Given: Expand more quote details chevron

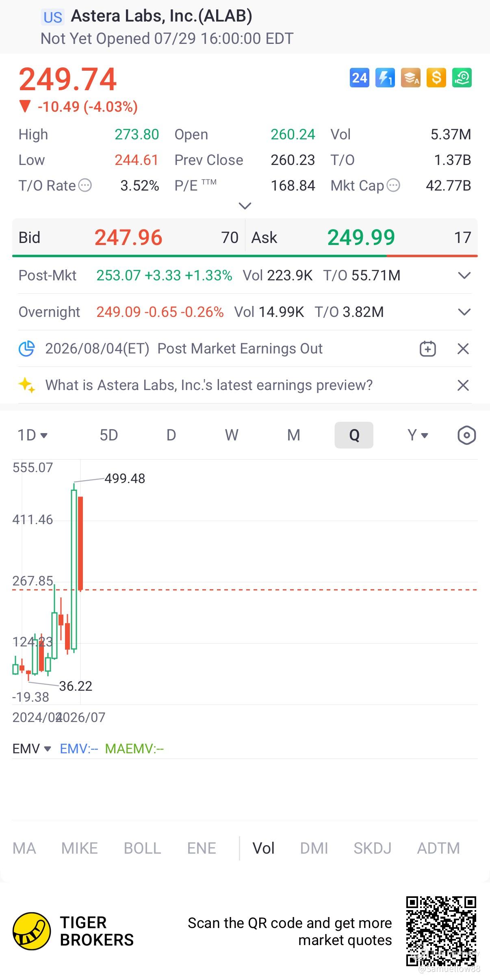Looking at the screenshot, I should 245,206.
